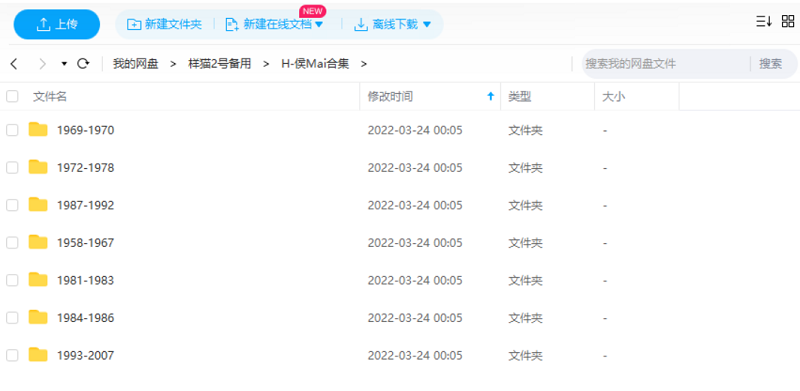Go to 样猫2号备用 breadcrumb

pyautogui.click(x=219, y=64)
